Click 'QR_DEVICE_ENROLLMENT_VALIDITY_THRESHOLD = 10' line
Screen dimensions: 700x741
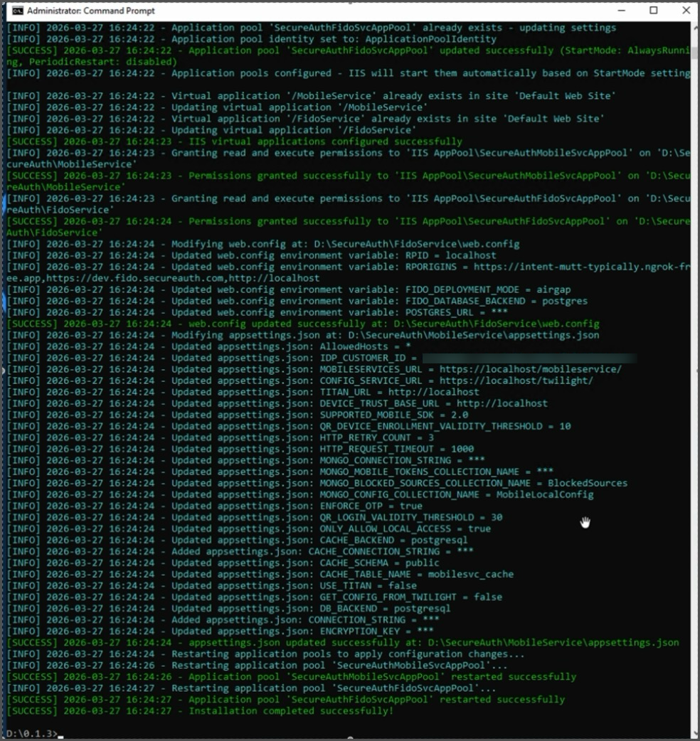(289, 426)
